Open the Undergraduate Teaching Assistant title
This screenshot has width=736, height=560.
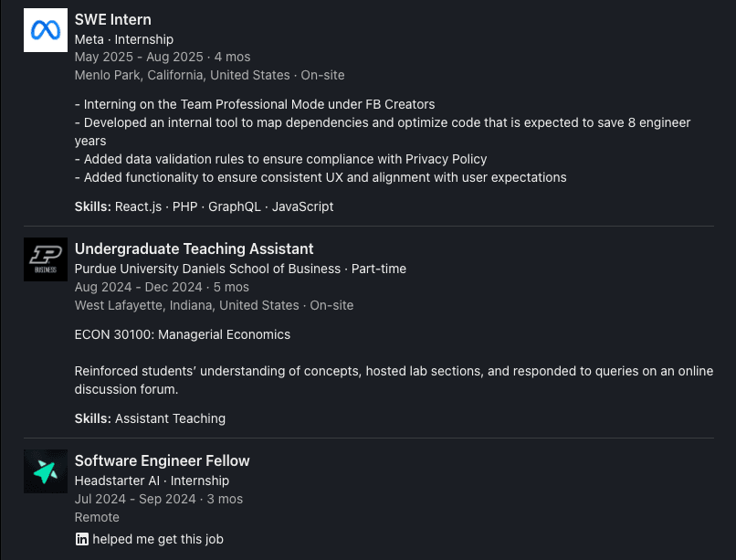[194, 248]
